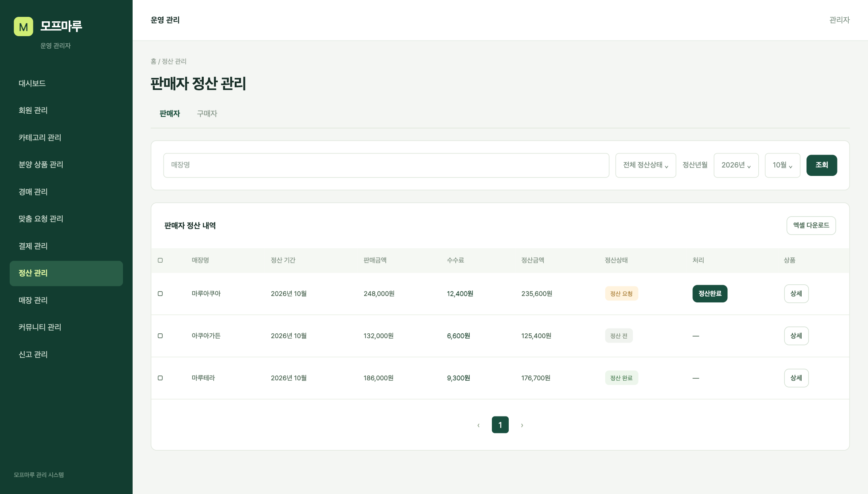The height and width of the screenshot is (494, 868).
Task: Open 분양 상품 관리 in the sidebar
Action: click(66, 165)
